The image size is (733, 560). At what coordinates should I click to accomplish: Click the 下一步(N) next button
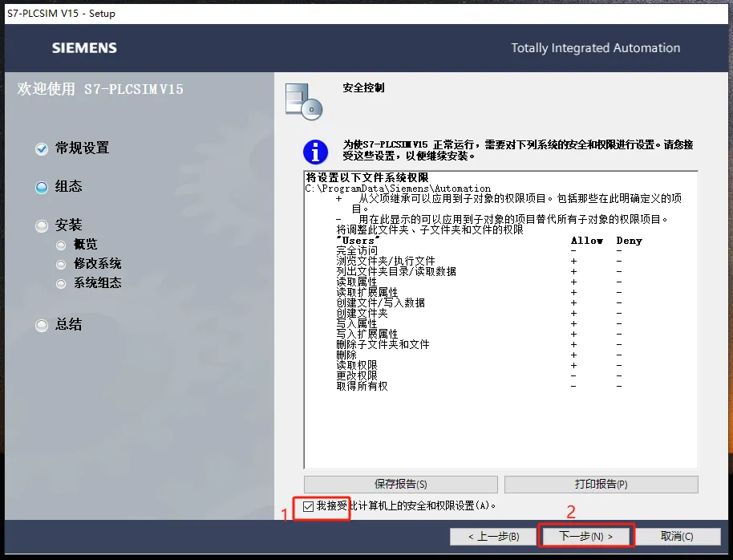point(585,536)
